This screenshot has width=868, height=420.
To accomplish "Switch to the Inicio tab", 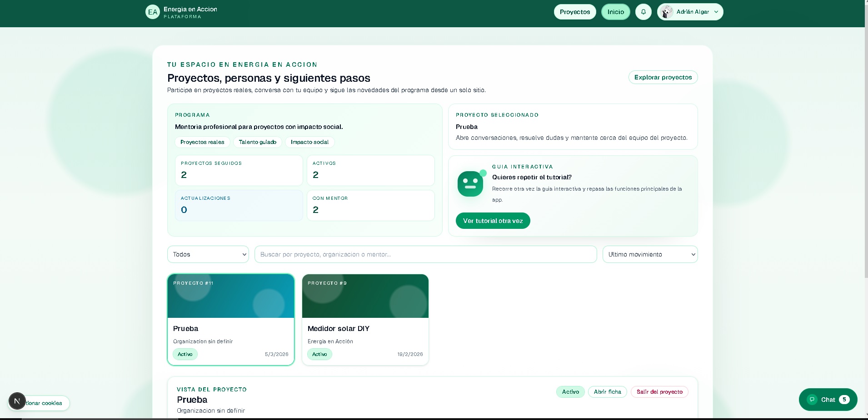I will pyautogui.click(x=615, y=12).
